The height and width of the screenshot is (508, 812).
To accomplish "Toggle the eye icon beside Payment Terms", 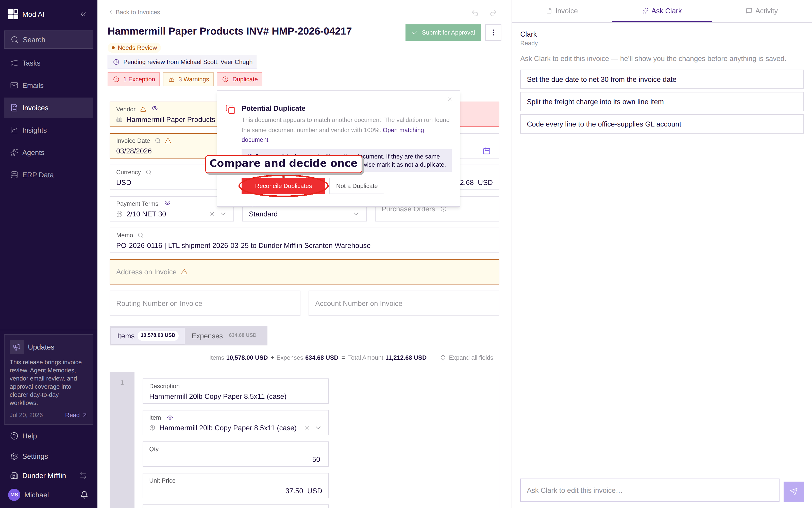I will (x=167, y=203).
